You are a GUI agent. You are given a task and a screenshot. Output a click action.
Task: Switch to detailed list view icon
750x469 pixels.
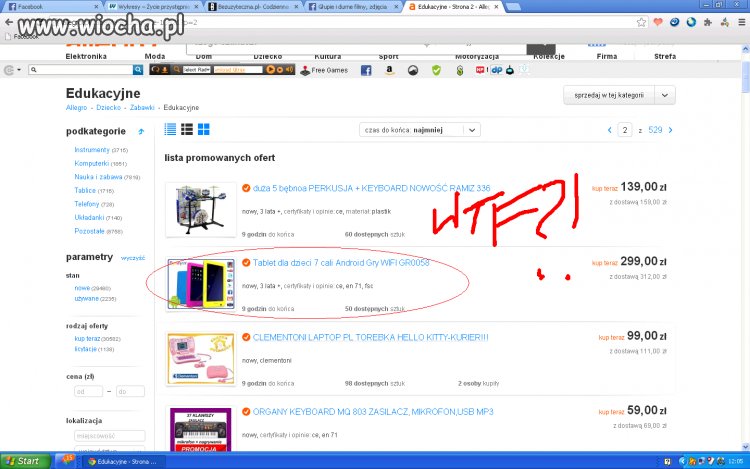tap(187, 129)
